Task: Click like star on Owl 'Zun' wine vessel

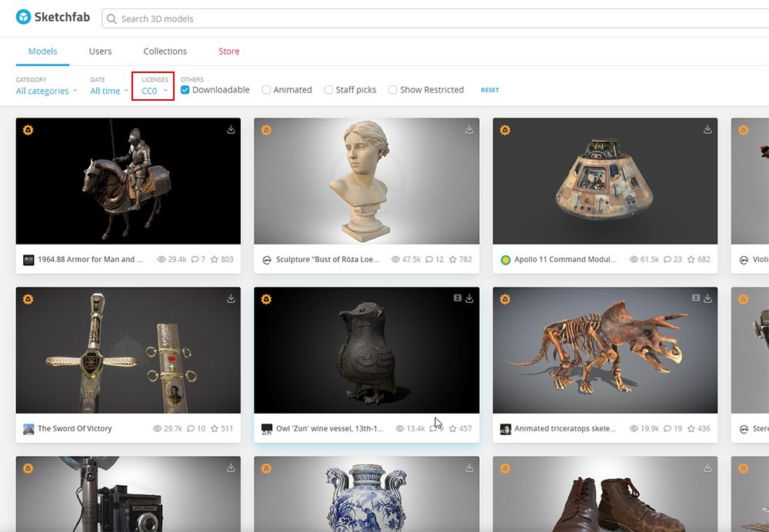Action: [x=453, y=429]
